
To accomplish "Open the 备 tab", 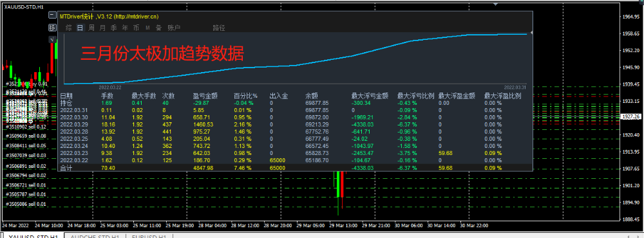I will (x=158, y=28).
